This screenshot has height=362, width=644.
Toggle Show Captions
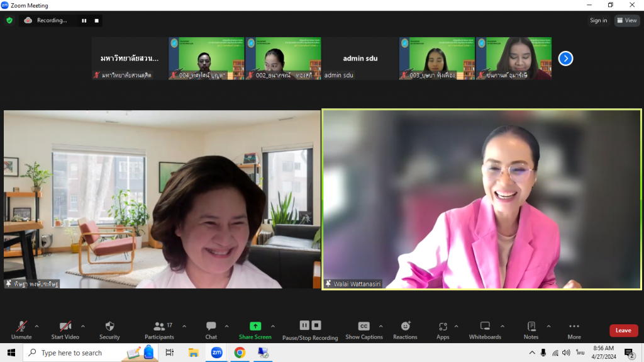click(364, 329)
